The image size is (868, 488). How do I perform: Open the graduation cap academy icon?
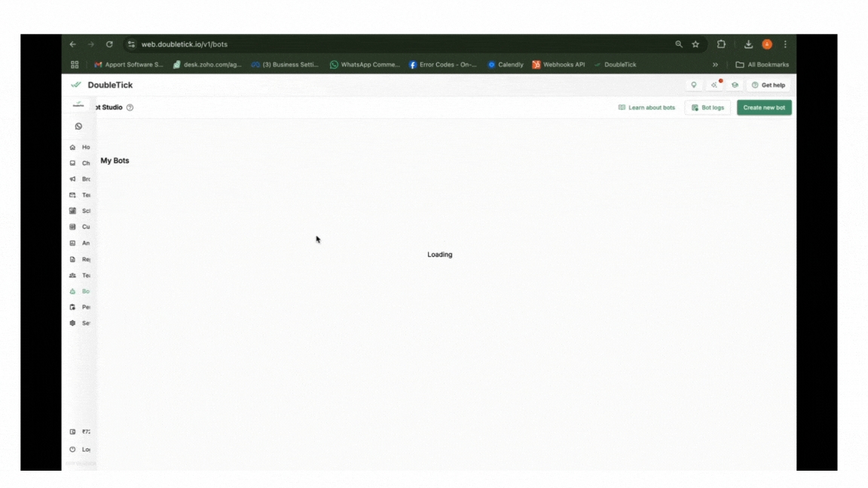coord(735,85)
